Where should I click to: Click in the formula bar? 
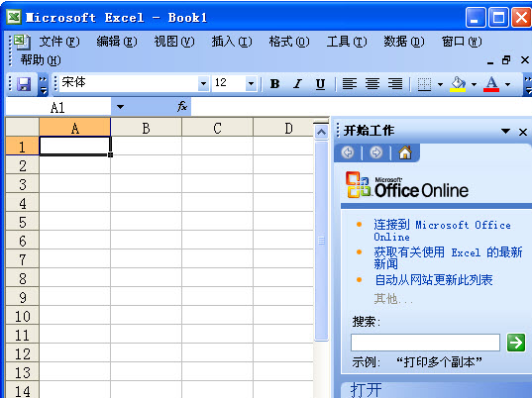click(362, 107)
